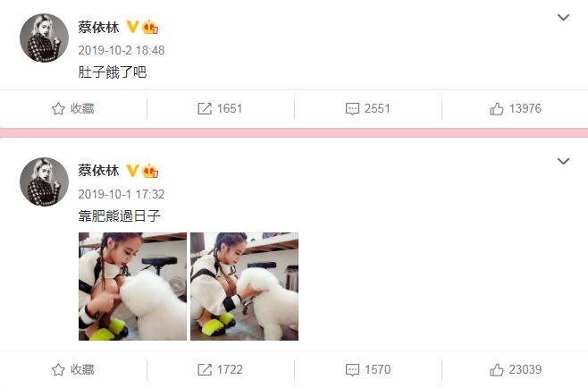Click the crown membership badge on the second post
Viewport: 588px width, 388px height.
click(150, 171)
